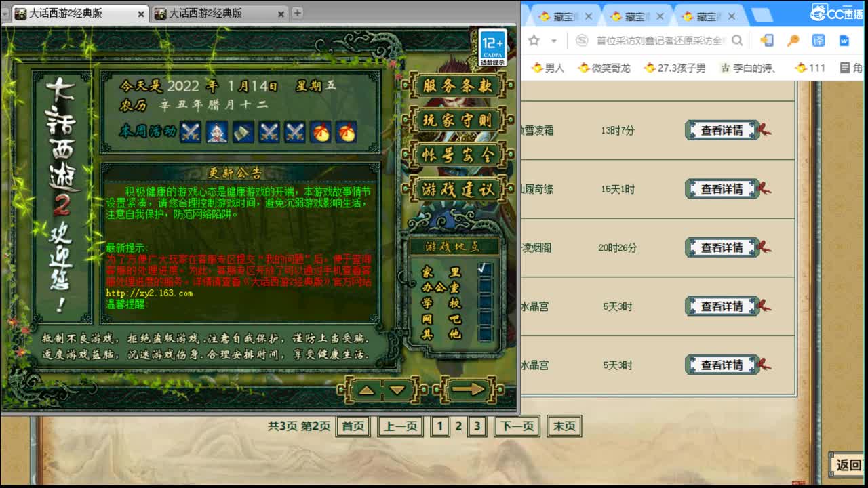This screenshot has height=488, width=868.
Task: Tick the 学校 location checkbox
Action: pyautogui.click(x=485, y=302)
